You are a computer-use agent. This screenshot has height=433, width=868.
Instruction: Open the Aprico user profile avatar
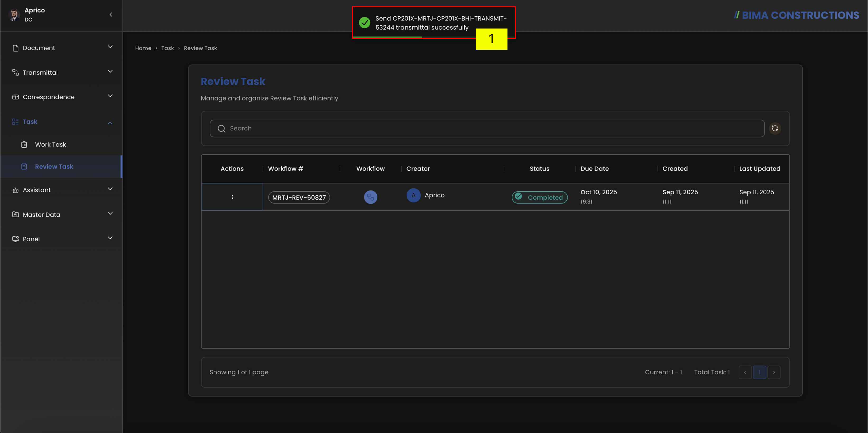pos(14,15)
